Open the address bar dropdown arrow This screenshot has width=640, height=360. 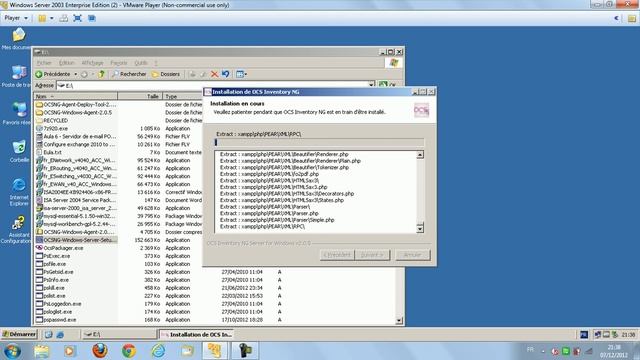371,85
